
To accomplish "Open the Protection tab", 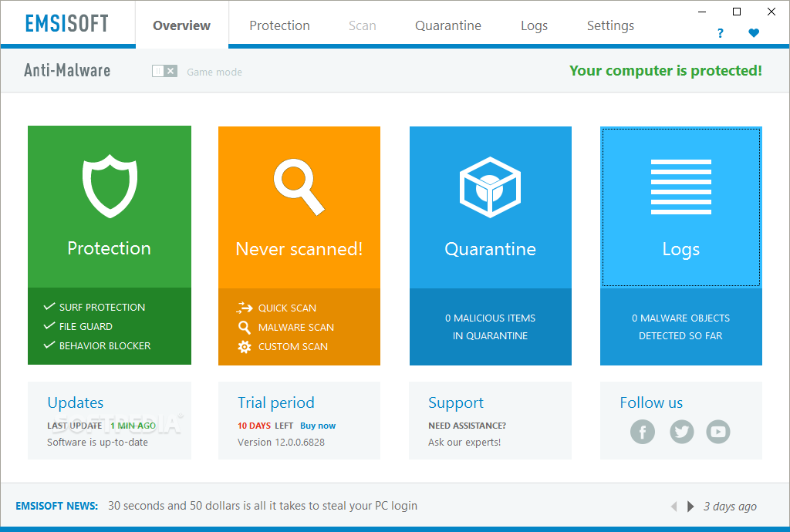I will [x=279, y=25].
